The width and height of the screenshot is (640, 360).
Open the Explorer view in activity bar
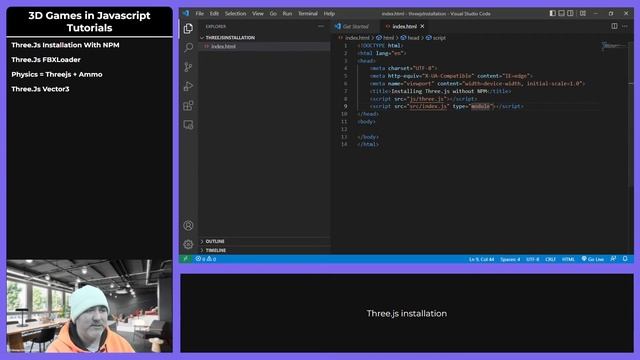pos(188,28)
